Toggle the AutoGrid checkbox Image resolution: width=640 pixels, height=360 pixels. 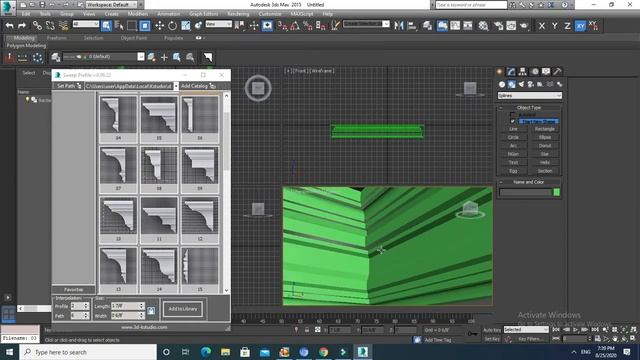(x=513, y=115)
